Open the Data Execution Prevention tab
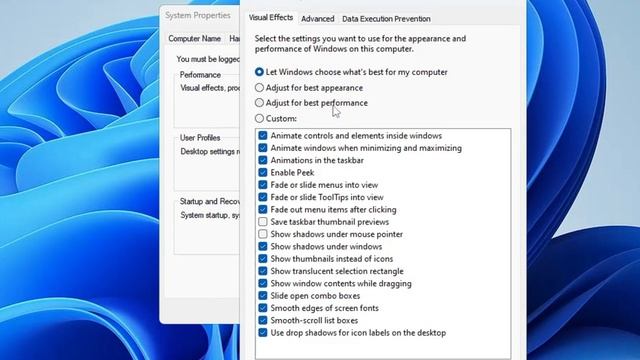The image size is (640, 360). 386,19
